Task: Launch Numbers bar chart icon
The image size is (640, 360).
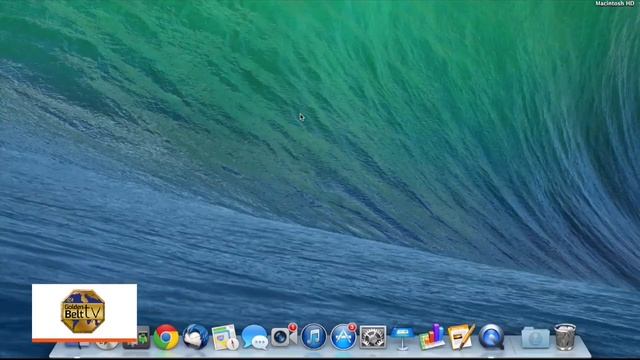Action: (x=432, y=337)
